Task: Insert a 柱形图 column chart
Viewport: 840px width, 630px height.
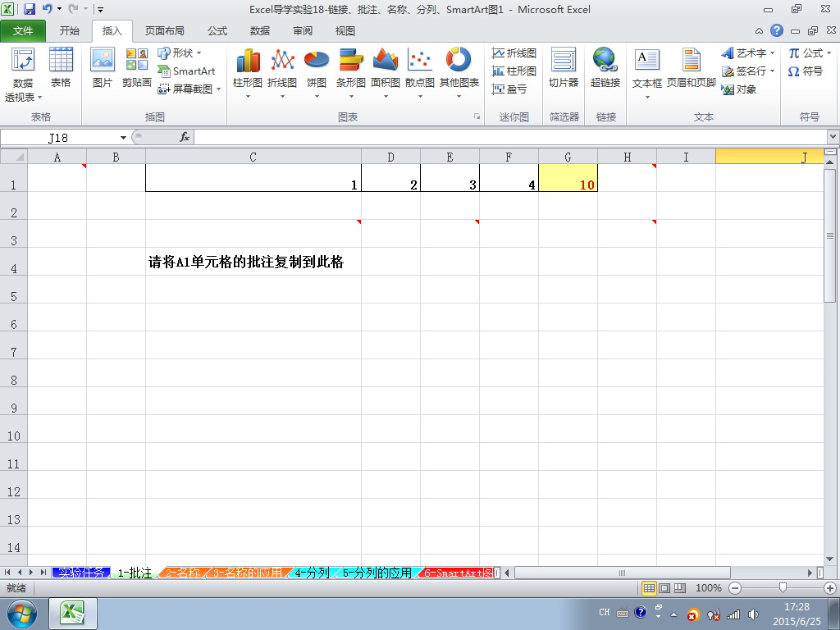Action: pyautogui.click(x=248, y=73)
